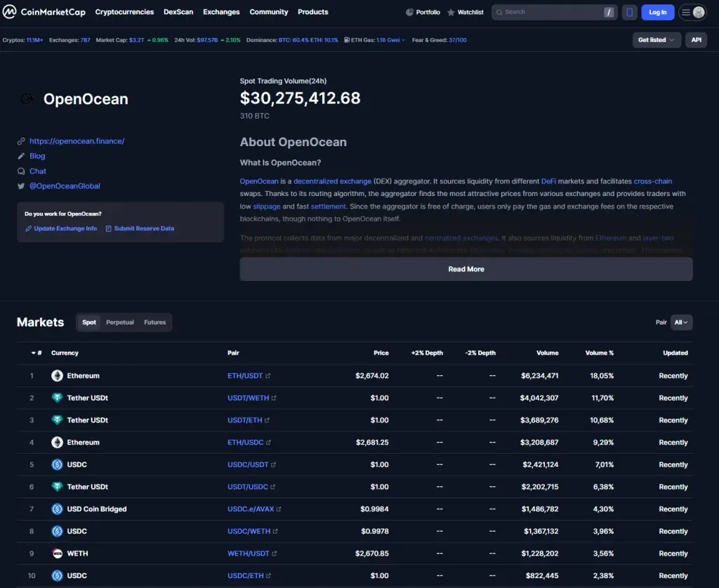Click the USDC icon in row 5
The width and height of the screenshot is (719, 588).
pos(57,464)
